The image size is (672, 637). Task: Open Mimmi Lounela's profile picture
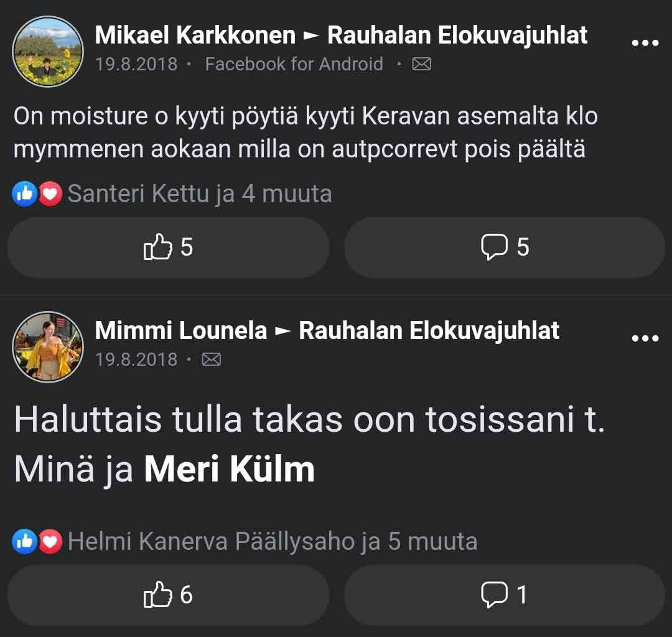(x=48, y=347)
